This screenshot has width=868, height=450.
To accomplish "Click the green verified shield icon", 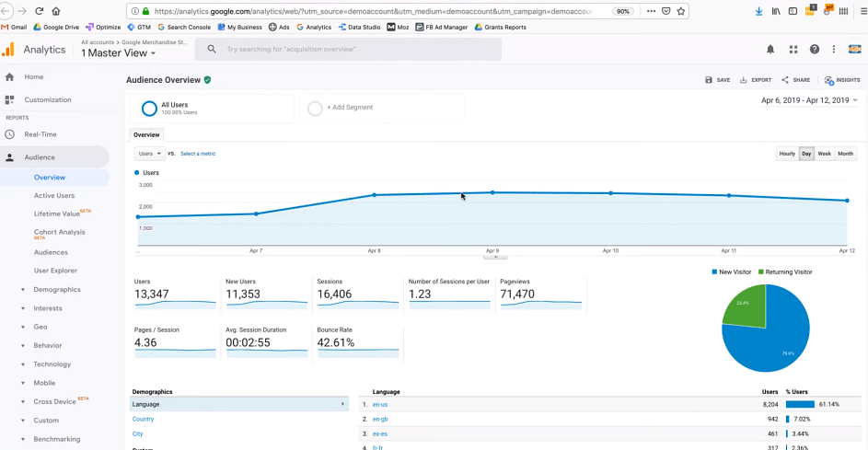I will 208,80.
